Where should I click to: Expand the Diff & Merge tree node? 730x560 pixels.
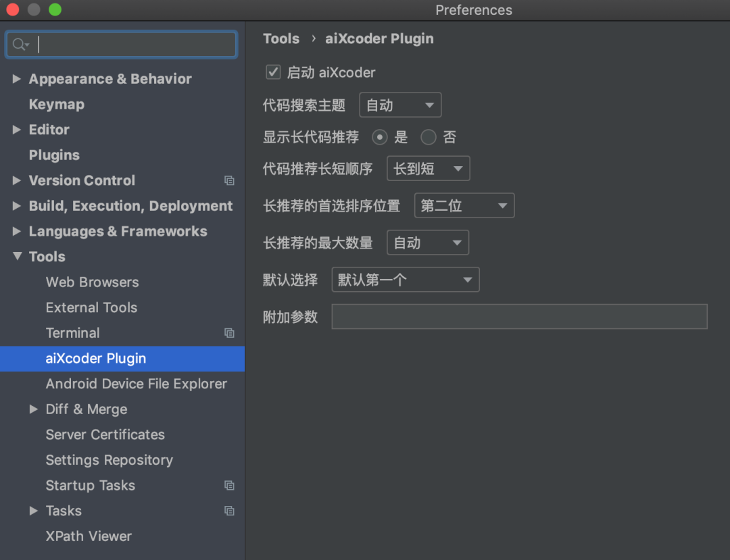pos(33,409)
